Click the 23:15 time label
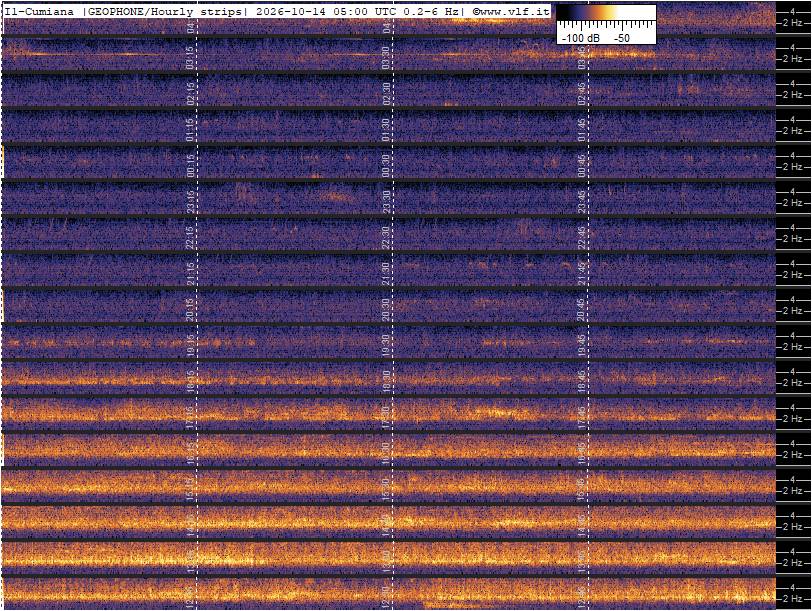The image size is (812, 611). 190,201
